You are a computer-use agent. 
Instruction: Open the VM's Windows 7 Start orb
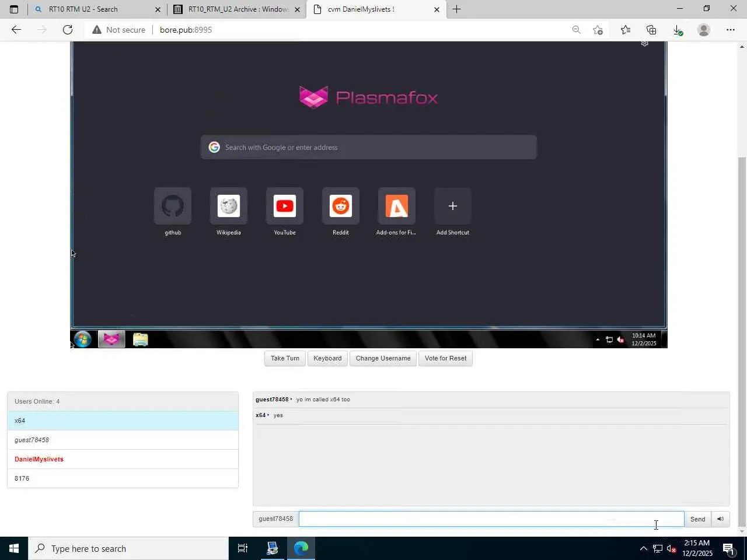[x=82, y=339]
